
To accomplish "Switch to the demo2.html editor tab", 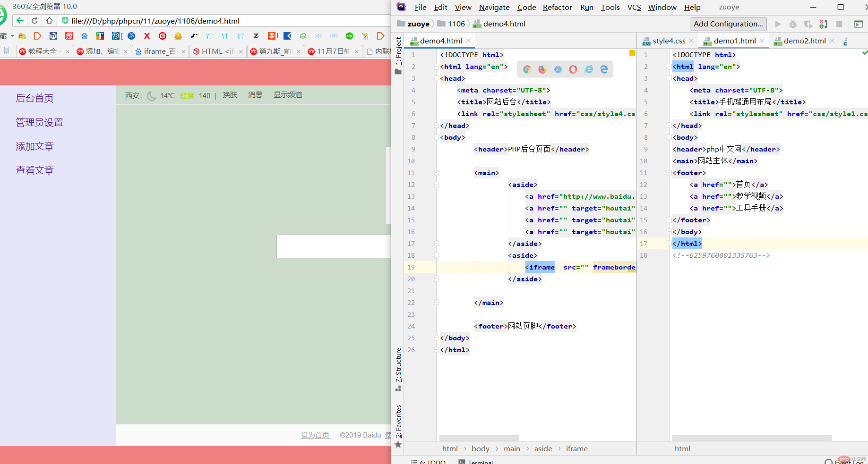I will [804, 41].
